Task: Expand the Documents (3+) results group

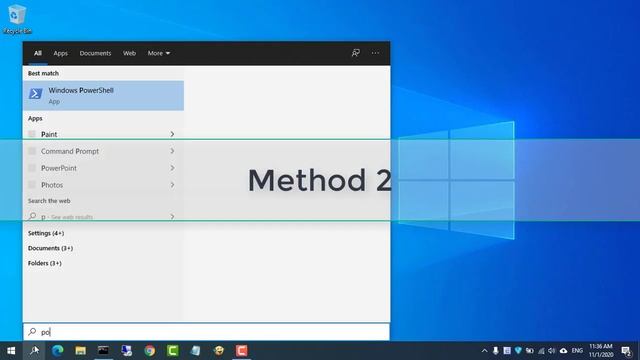Action: pos(50,248)
